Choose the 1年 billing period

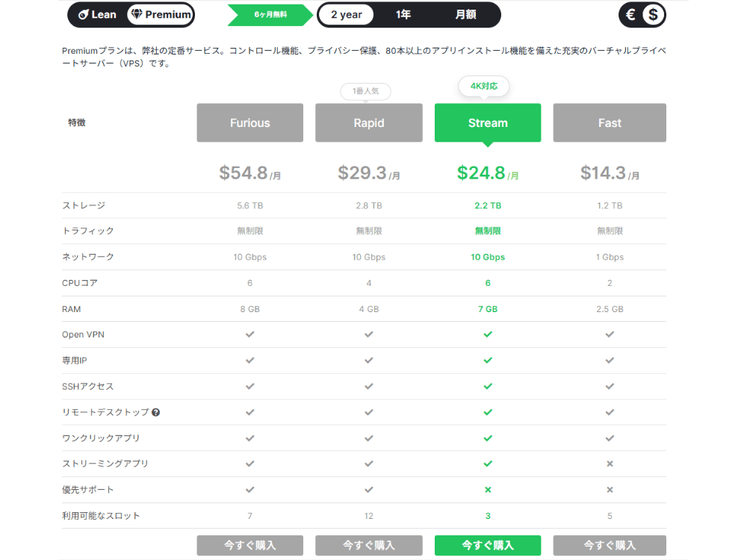(403, 15)
